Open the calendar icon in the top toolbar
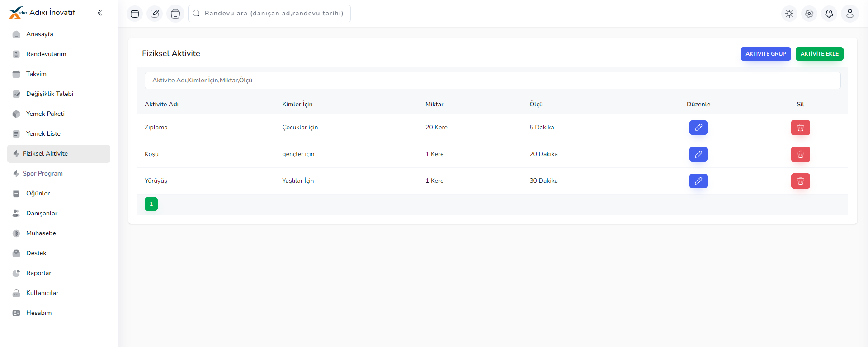 (135, 14)
